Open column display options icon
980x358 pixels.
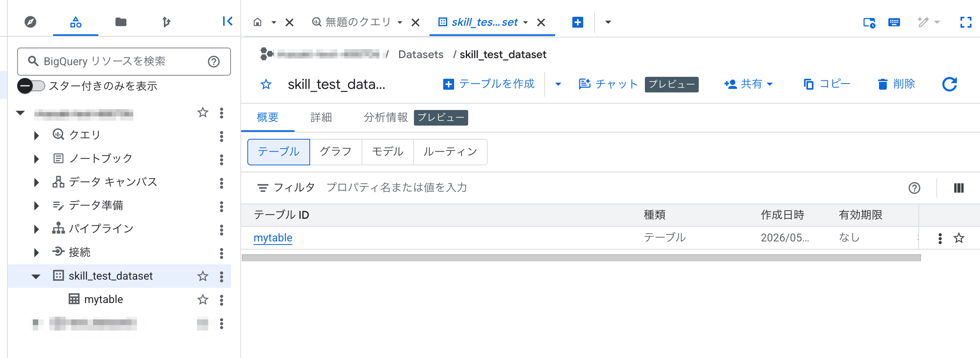[x=959, y=188]
